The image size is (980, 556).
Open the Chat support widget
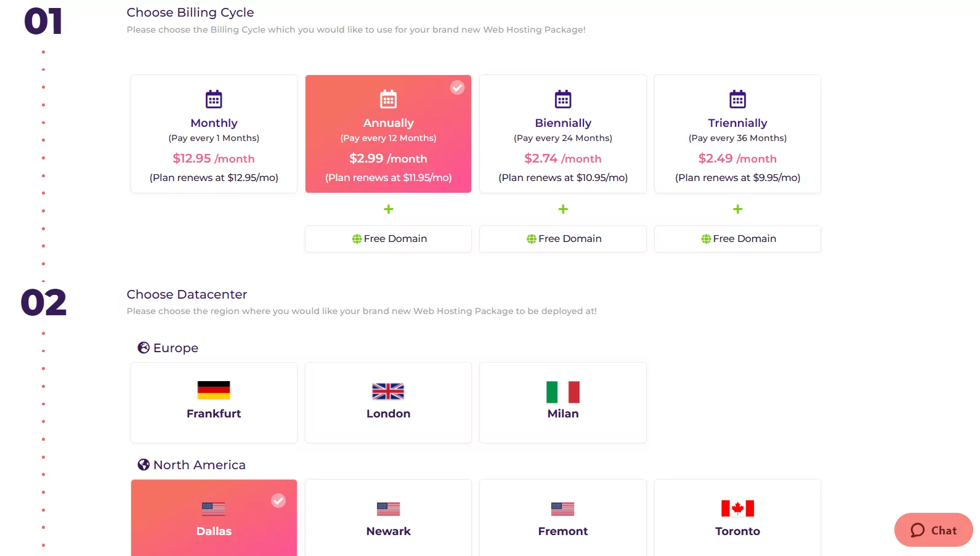click(933, 530)
